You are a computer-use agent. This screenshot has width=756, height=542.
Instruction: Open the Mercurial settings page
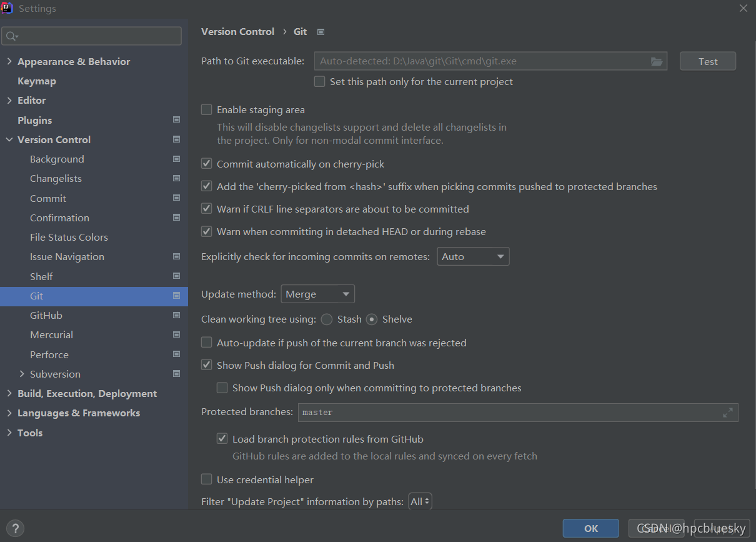51,334
